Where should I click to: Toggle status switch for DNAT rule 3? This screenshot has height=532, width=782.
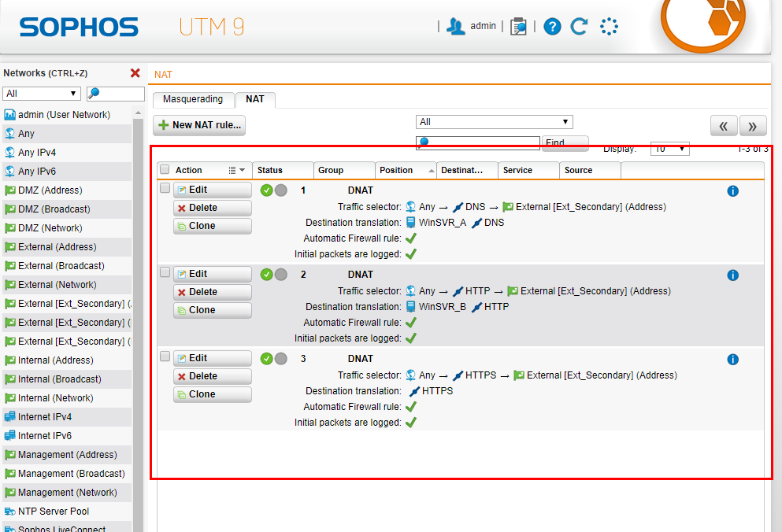coord(274,359)
